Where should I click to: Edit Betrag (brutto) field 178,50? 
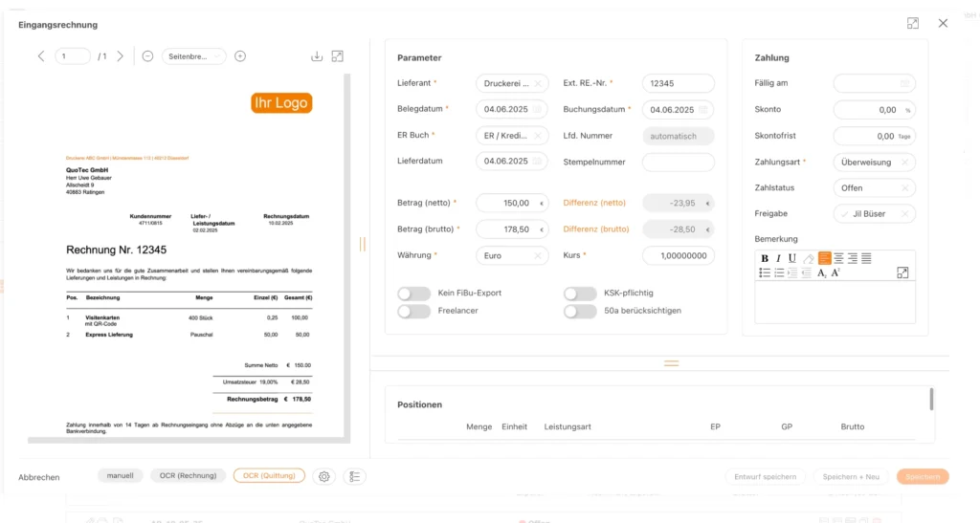tap(512, 229)
